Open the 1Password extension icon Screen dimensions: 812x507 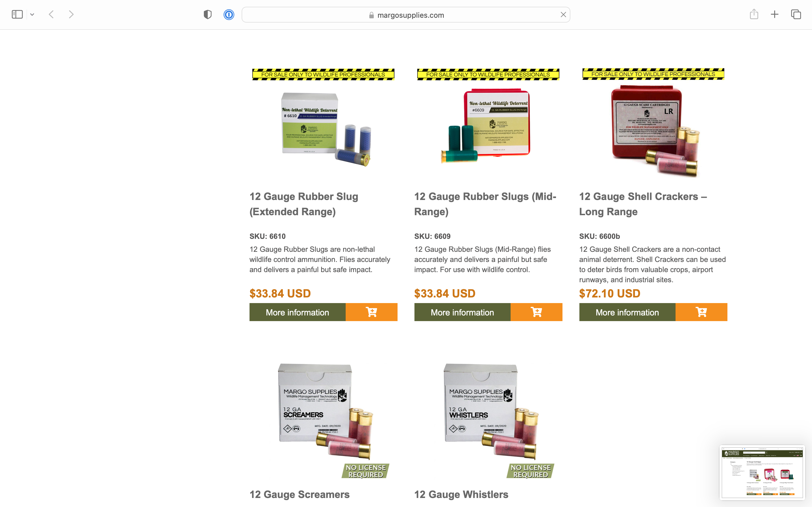tap(229, 14)
